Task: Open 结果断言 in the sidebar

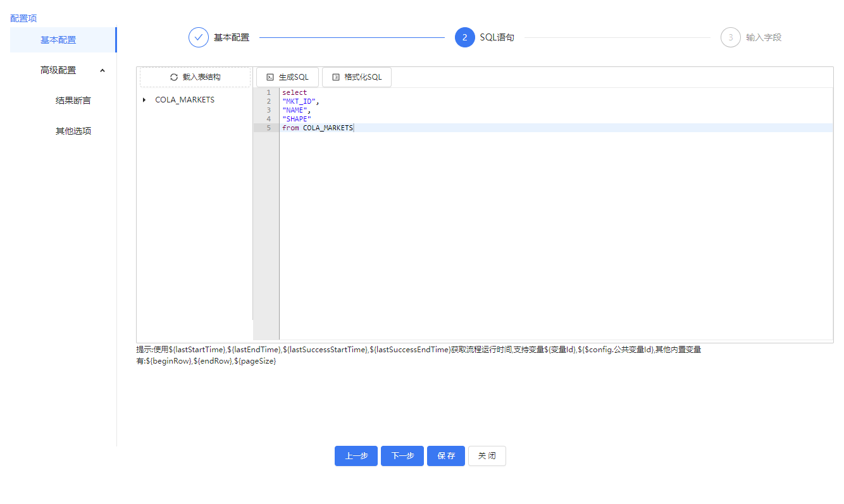Action: point(73,101)
